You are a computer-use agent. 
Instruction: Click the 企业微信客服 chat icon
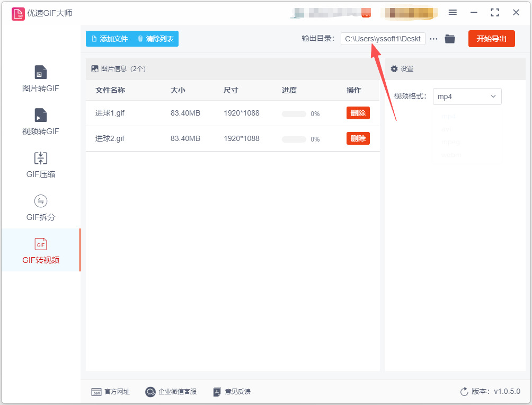coord(150,392)
